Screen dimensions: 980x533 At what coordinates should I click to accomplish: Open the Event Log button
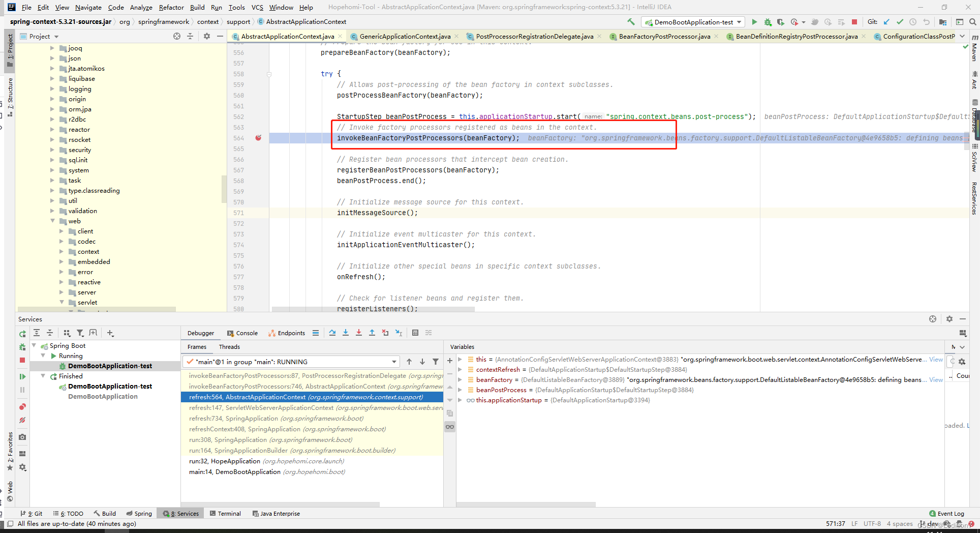pos(946,514)
